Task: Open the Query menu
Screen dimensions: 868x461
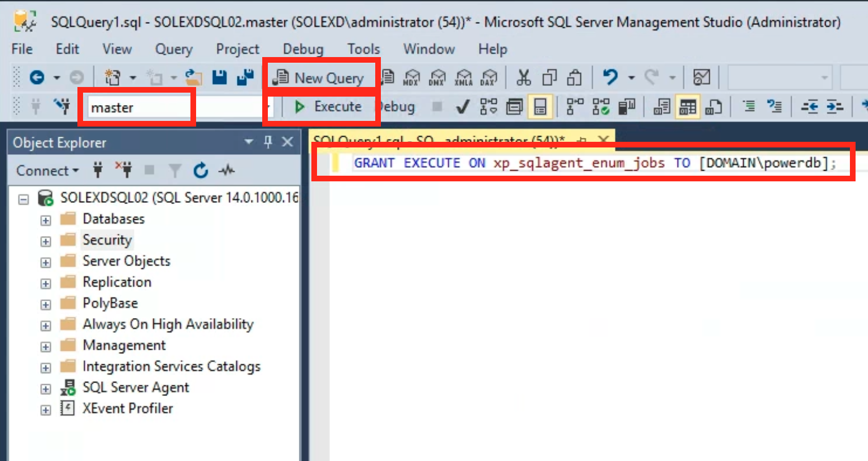Action: pos(173,49)
